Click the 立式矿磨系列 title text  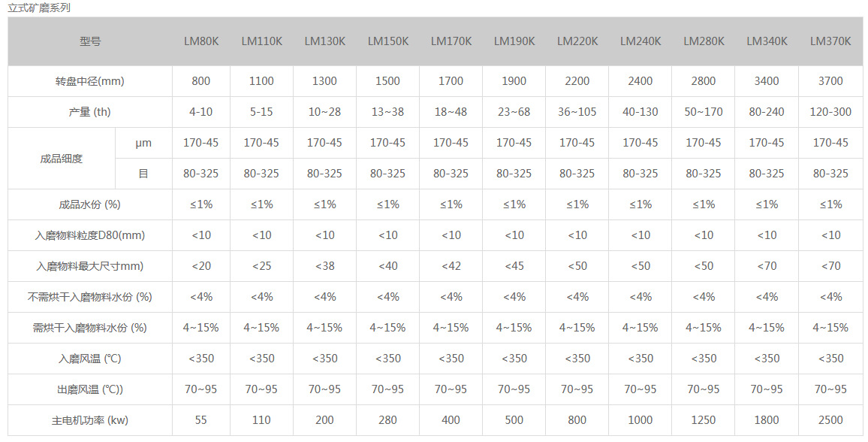pos(39,8)
